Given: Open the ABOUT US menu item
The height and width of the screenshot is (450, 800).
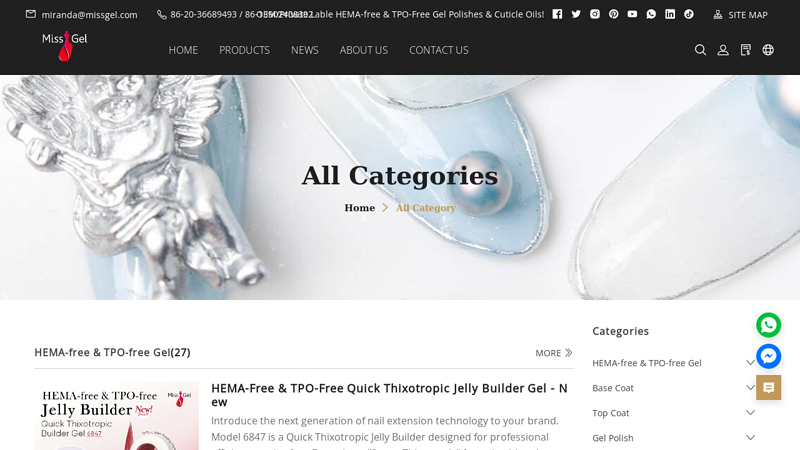Looking at the screenshot, I should (x=364, y=50).
